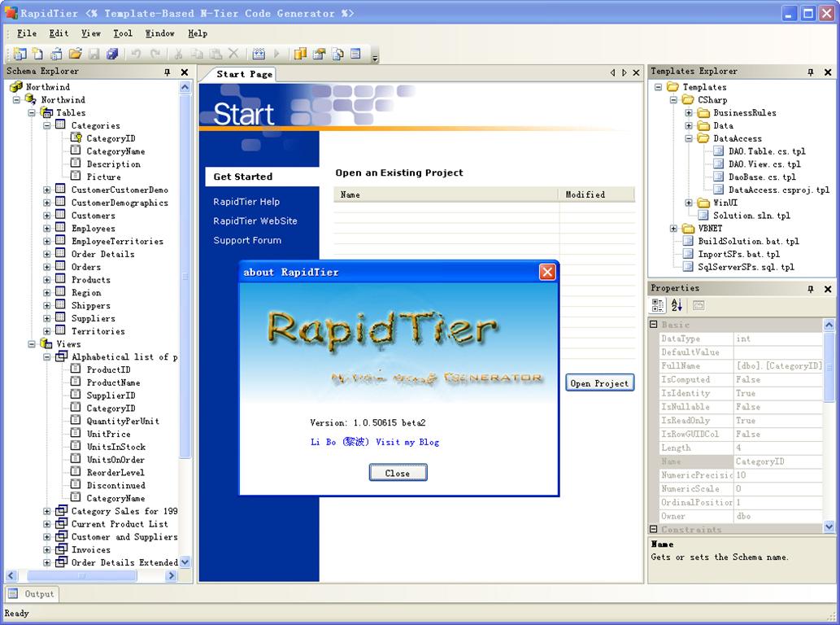This screenshot has width=840, height=625.
Task: Toggle auto-hide pin on Schema Explorer
Action: pos(168,72)
